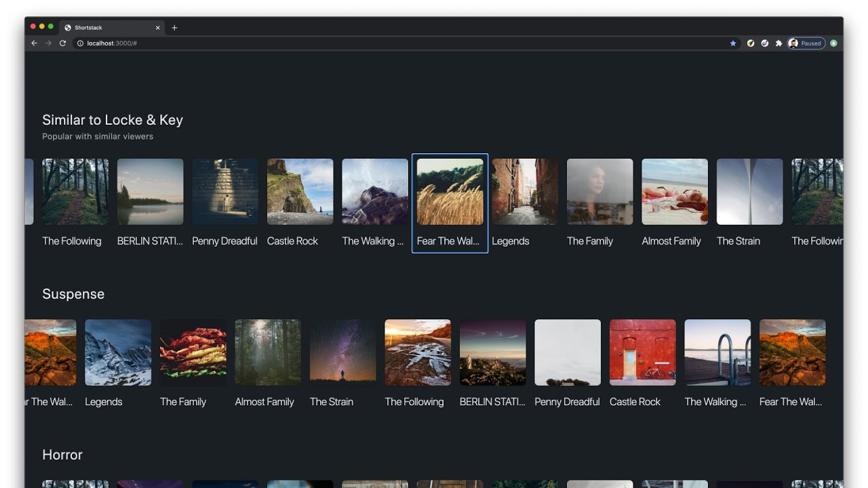Open The Family in Similar to Locke & Key
The width and height of the screenshot is (868, 488).
click(x=599, y=203)
